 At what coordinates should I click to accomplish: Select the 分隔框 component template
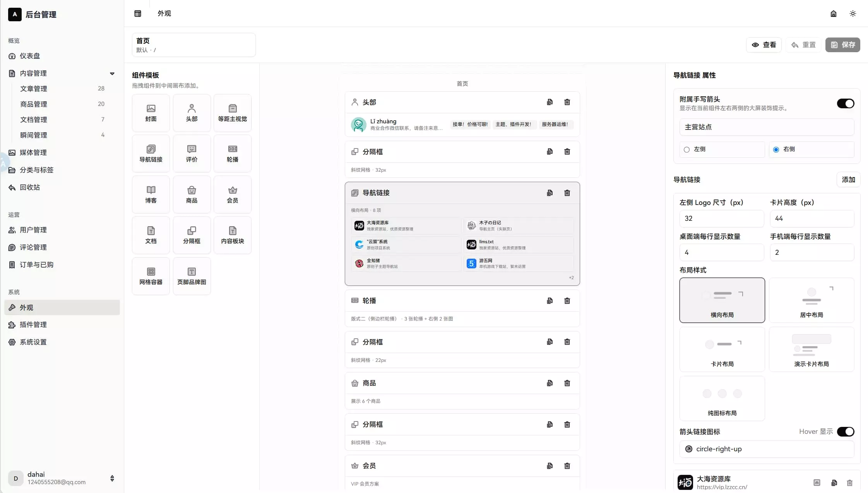coord(192,235)
